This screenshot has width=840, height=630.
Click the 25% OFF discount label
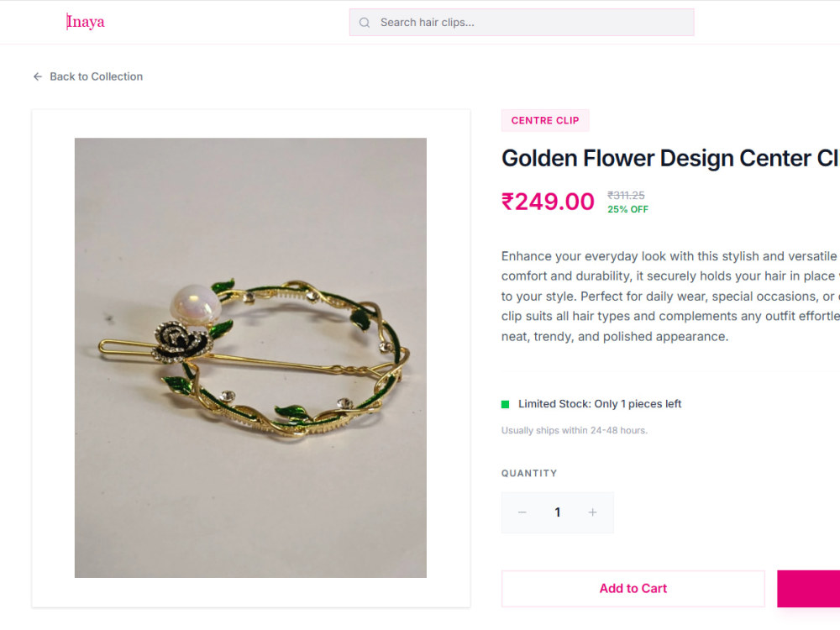click(x=627, y=209)
